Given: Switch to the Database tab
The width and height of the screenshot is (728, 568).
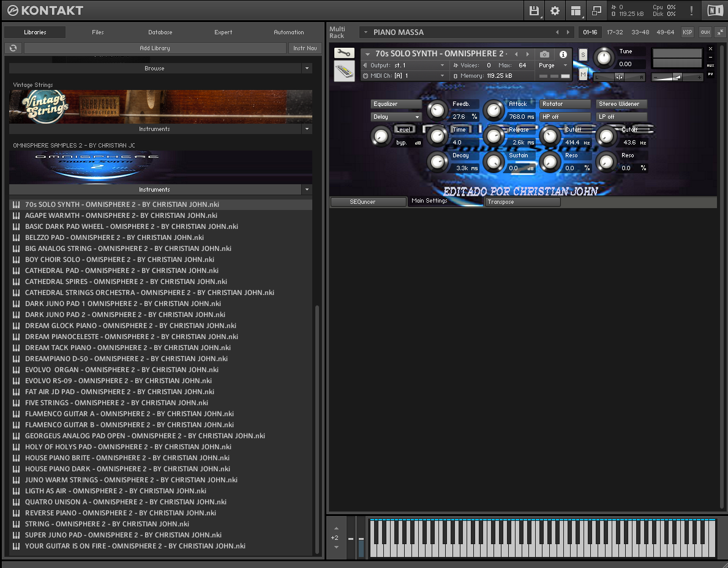Looking at the screenshot, I should (x=160, y=32).
